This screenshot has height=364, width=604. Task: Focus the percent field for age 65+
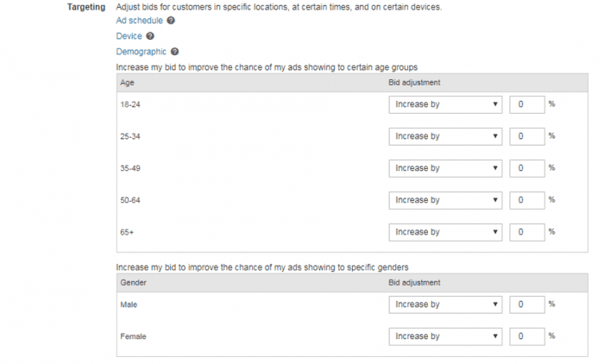point(527,232)
